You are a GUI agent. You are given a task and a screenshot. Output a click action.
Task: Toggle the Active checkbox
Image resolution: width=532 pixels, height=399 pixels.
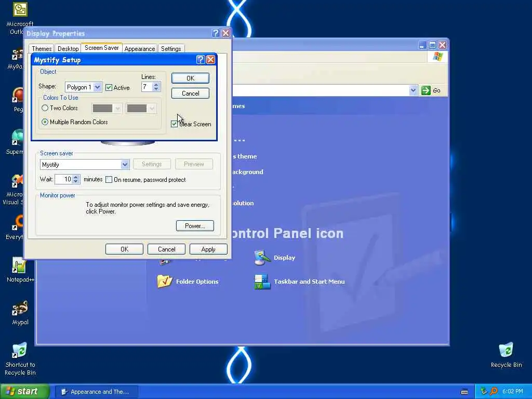(x=109, y=87)
